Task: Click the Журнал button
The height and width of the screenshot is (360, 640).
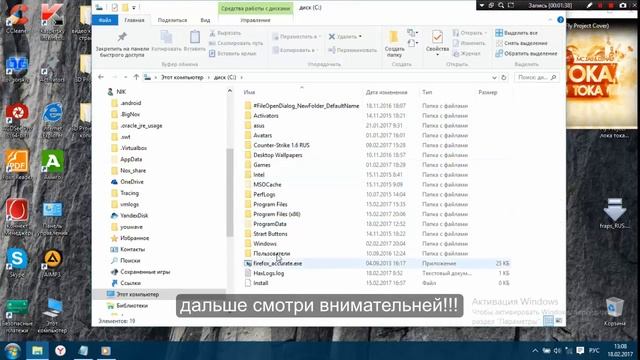Action: pyautogui.click(x=467, y=53)
